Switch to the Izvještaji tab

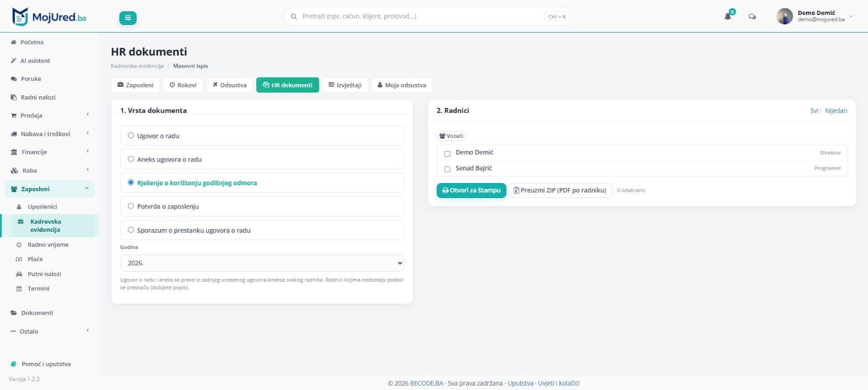click(345, 85)
